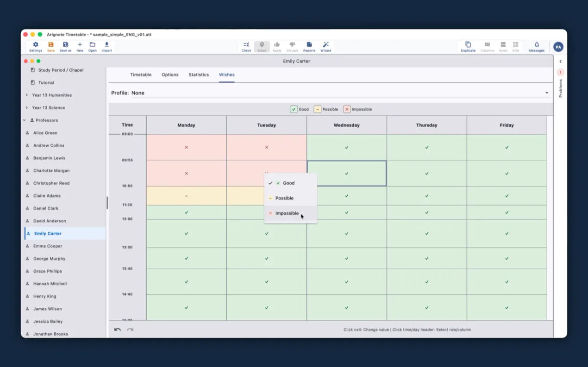
Task: Switch to the Timetable tab
Action: (141, 75)
